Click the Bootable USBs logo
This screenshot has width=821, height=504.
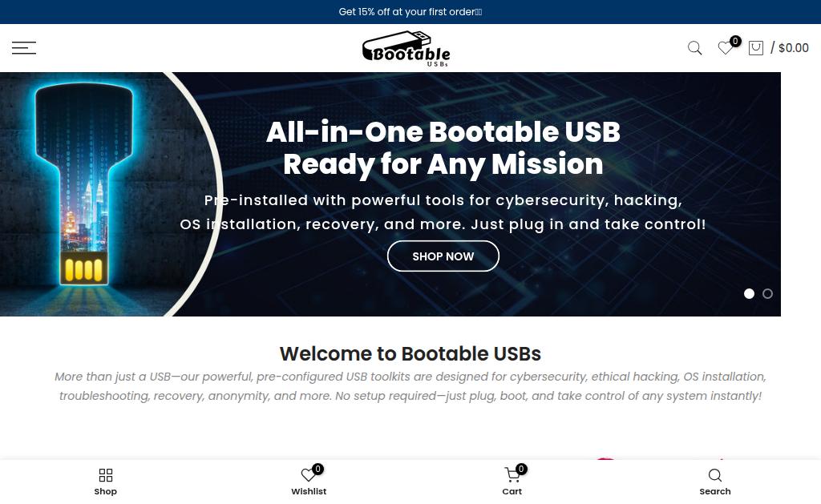pyautogui.click(x=406, y=49)
